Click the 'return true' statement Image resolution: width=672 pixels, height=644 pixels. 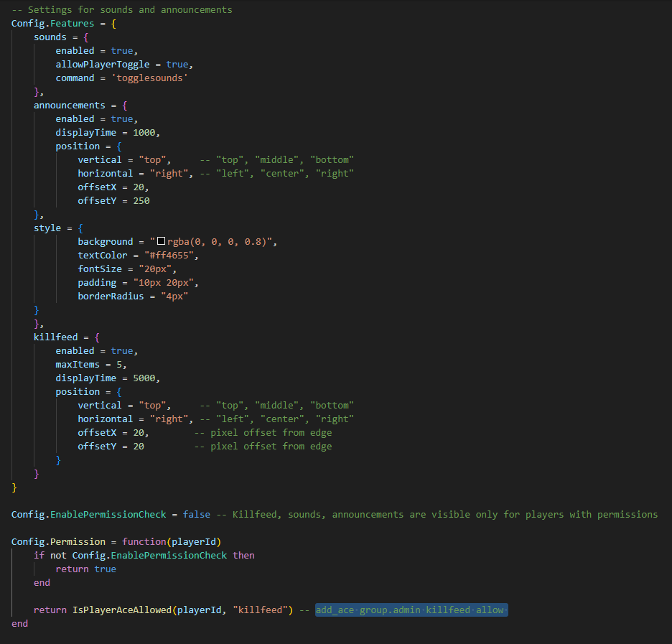pos(85,569)
